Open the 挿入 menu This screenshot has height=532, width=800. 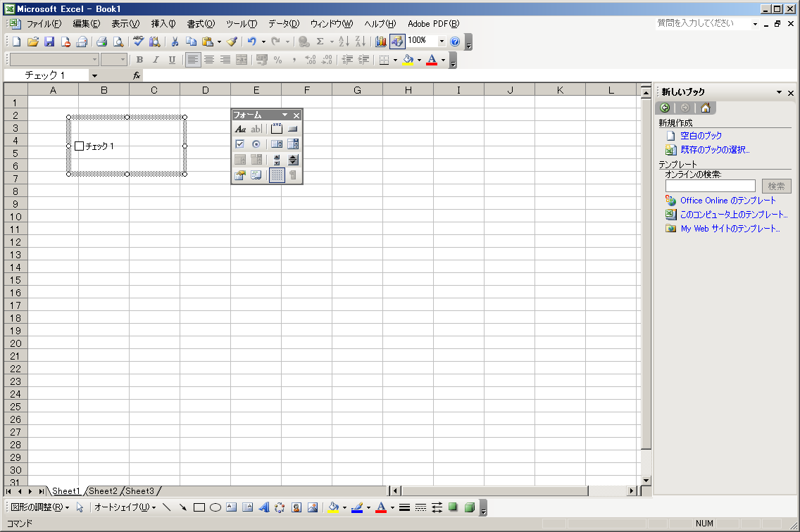[x=163, y=24]
